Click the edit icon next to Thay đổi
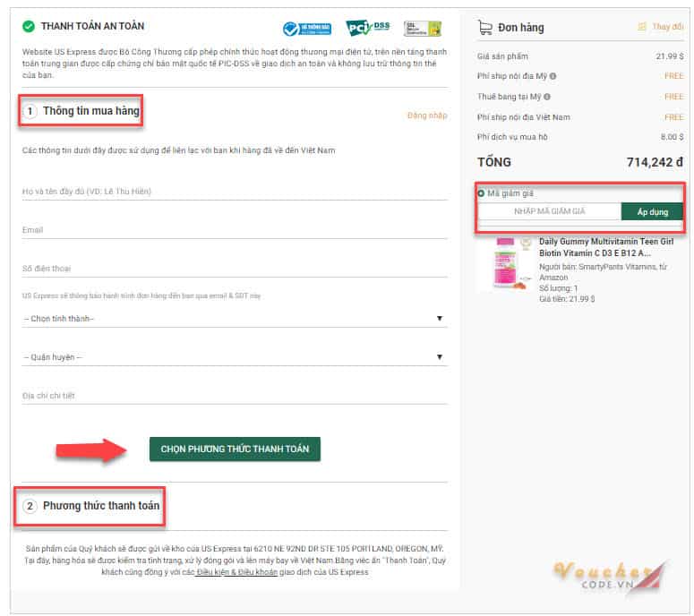Screen dimensions: 694x616 (x=642, y=27)
